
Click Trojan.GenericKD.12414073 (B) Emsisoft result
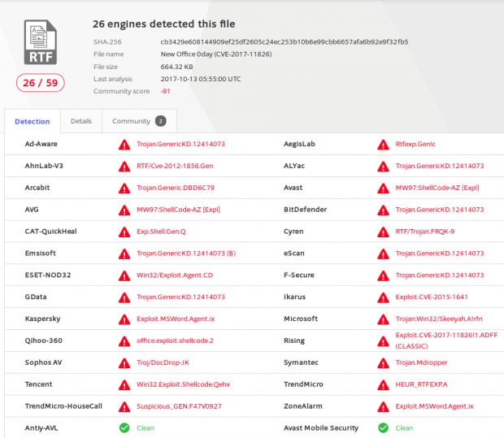[x=186, y=254]
